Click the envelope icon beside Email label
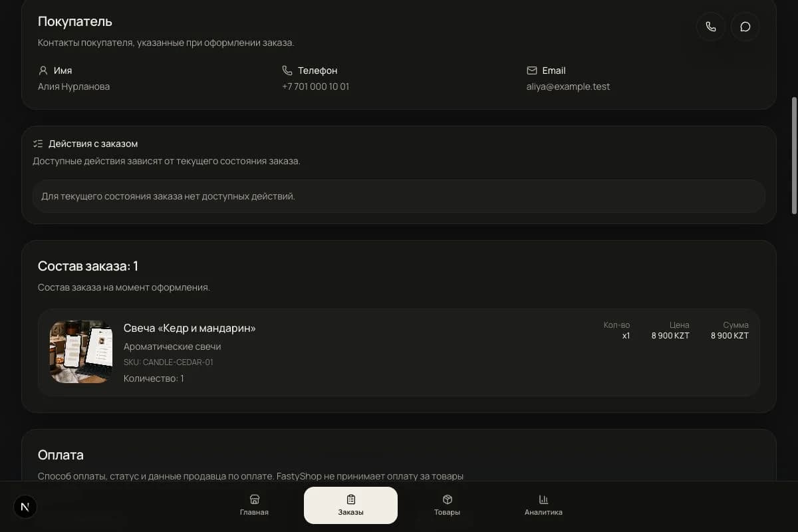 [x=531, y=70]
